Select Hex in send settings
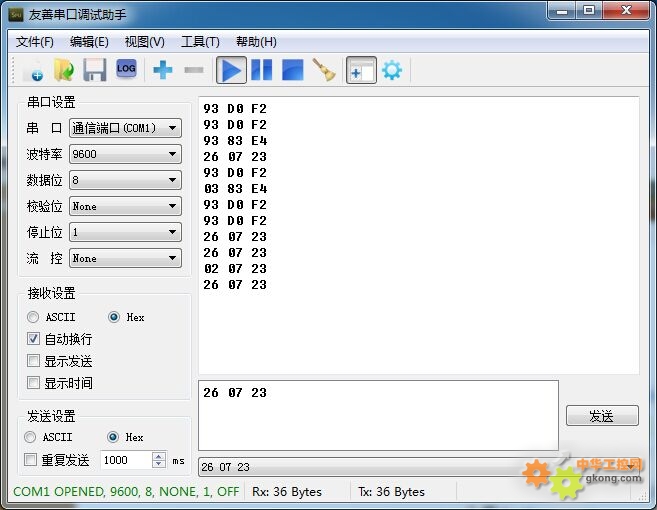657x510 pixels. [x=125, y=437]
